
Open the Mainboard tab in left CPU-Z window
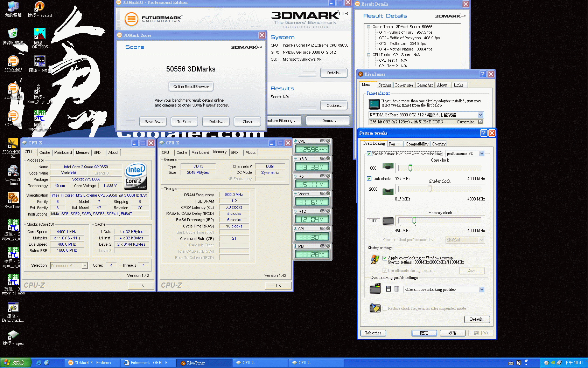63,152
